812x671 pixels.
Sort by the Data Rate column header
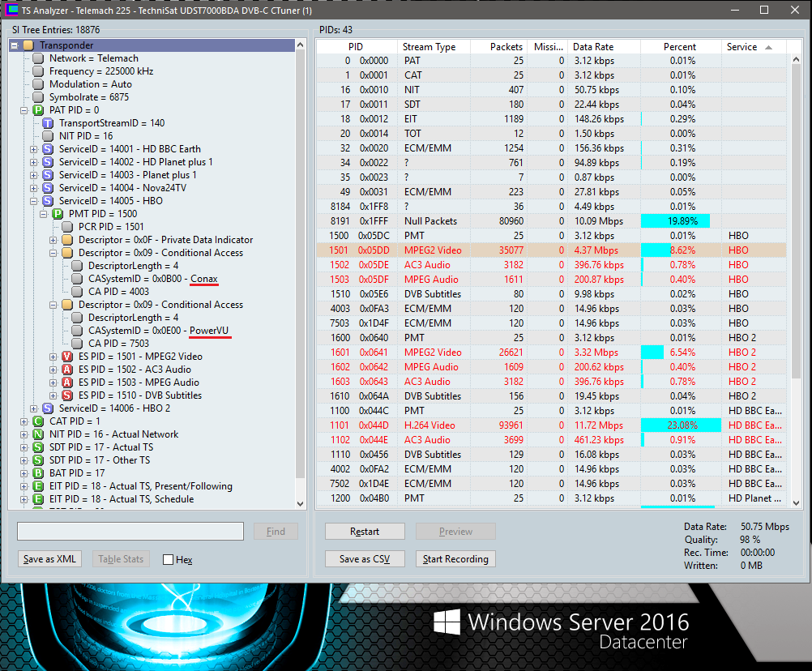(604, 47)
